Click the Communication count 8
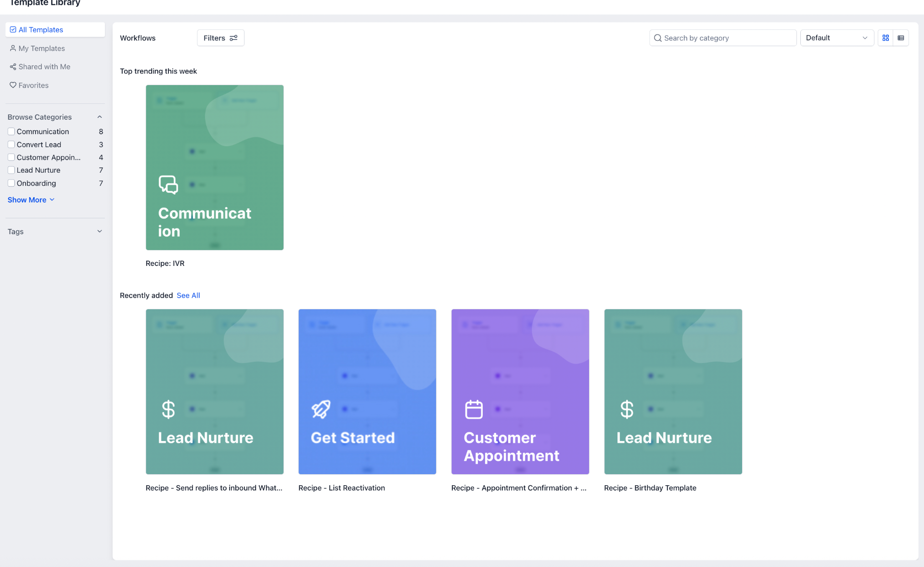Viewport: 924px width, 567px height. pos(101,131)
